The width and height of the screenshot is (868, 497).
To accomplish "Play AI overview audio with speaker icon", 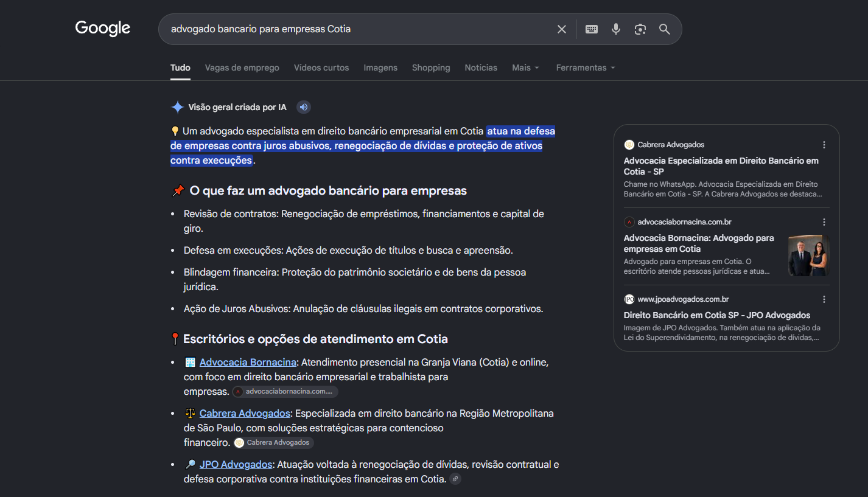I will point(303,107).
